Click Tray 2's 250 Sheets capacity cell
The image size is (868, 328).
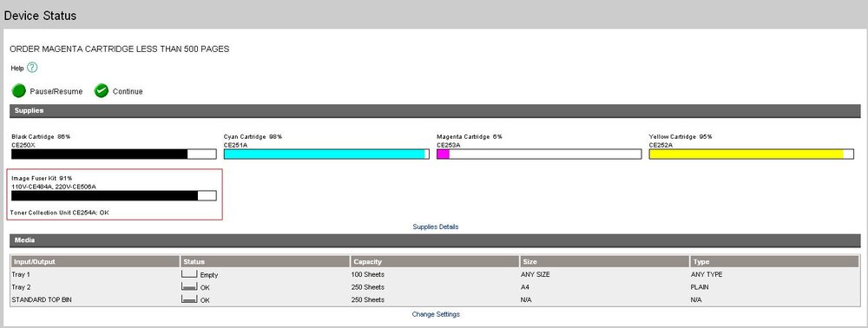[x=367, y=287]
